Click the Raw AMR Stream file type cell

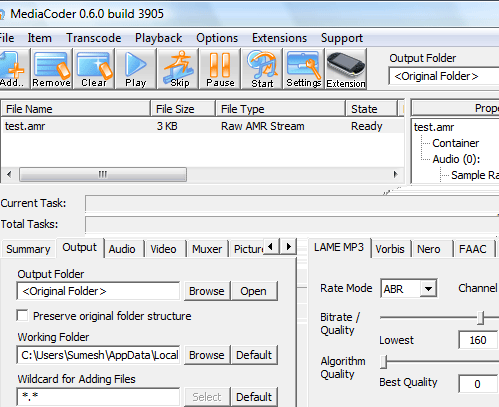(263, 126)
